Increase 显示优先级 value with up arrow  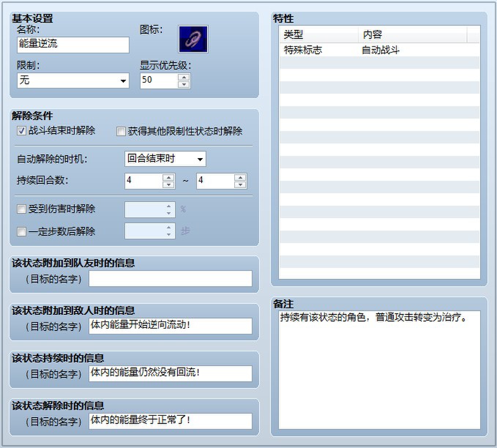coord(184,77)
